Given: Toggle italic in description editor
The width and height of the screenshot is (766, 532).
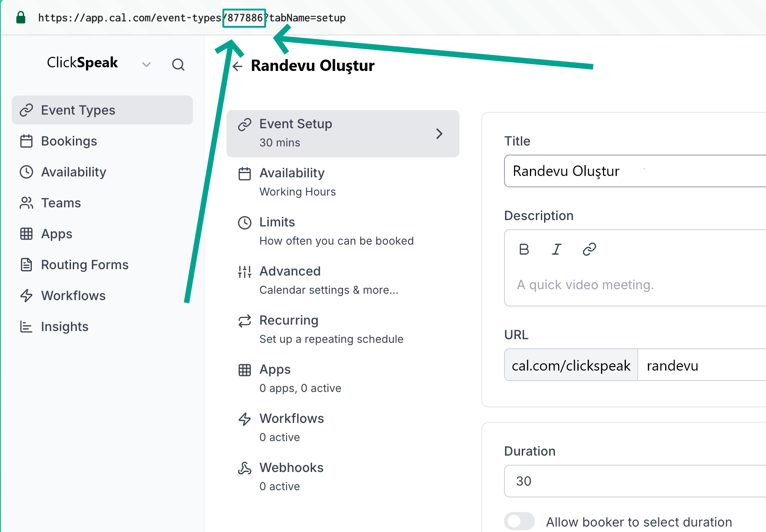Looking at the screenshot, I should click(x=557, y=249).
